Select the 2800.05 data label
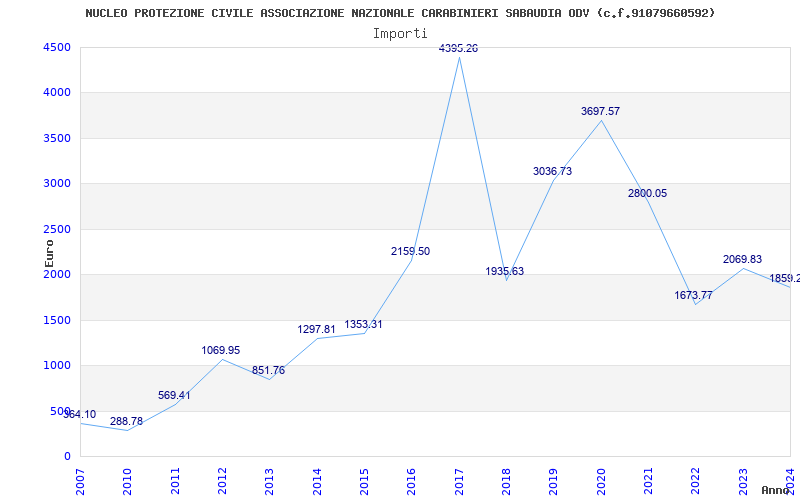Viewport: 800px width, 500px height. point(647,193)
